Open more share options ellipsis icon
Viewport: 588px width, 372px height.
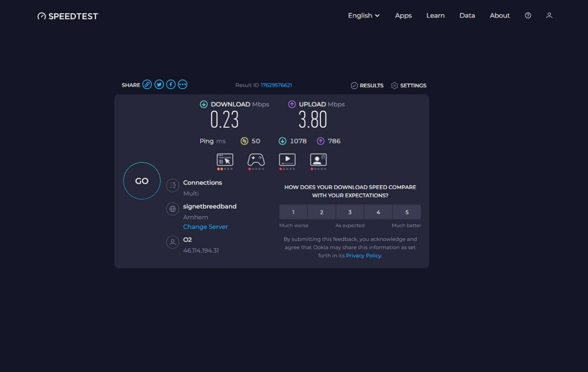(183, 85)
